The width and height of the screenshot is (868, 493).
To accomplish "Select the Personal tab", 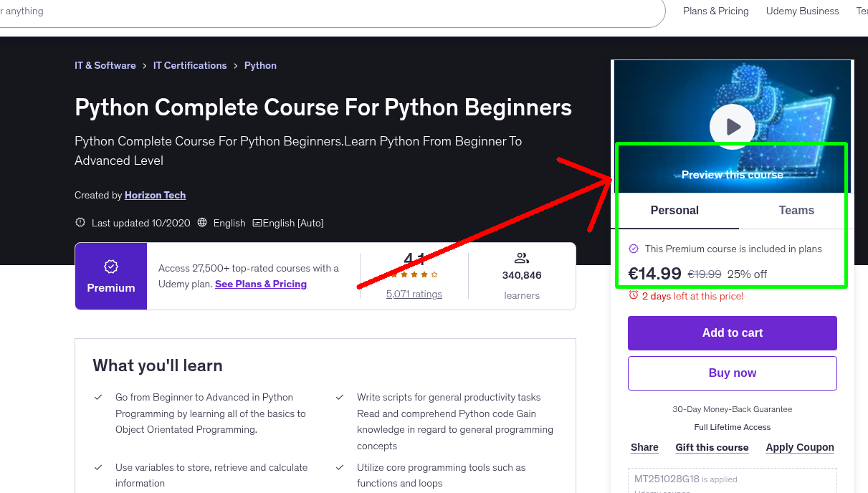I will [674, 210].
